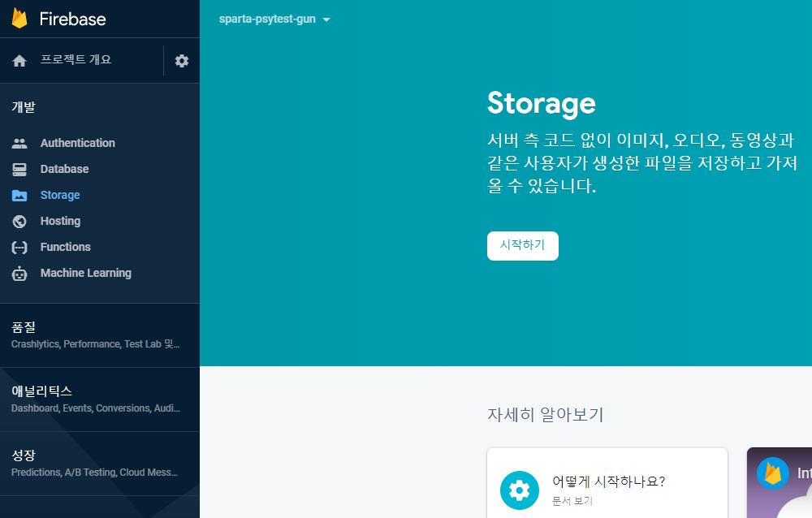Click the 문서 보기 docs link
The width and height of the screenshot is (812, 518).
[572, 501]
